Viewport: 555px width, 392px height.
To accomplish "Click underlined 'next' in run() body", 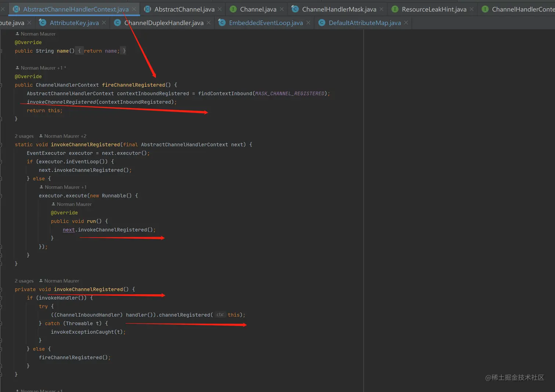I will coord(69,230).
